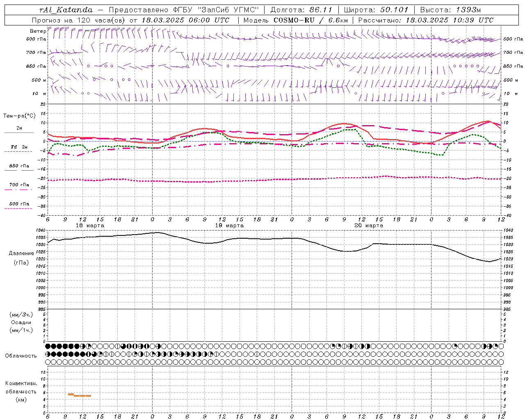525x420 pixels.
Task: Click the 20 марта date label
Action: click(x=369, y=226)
